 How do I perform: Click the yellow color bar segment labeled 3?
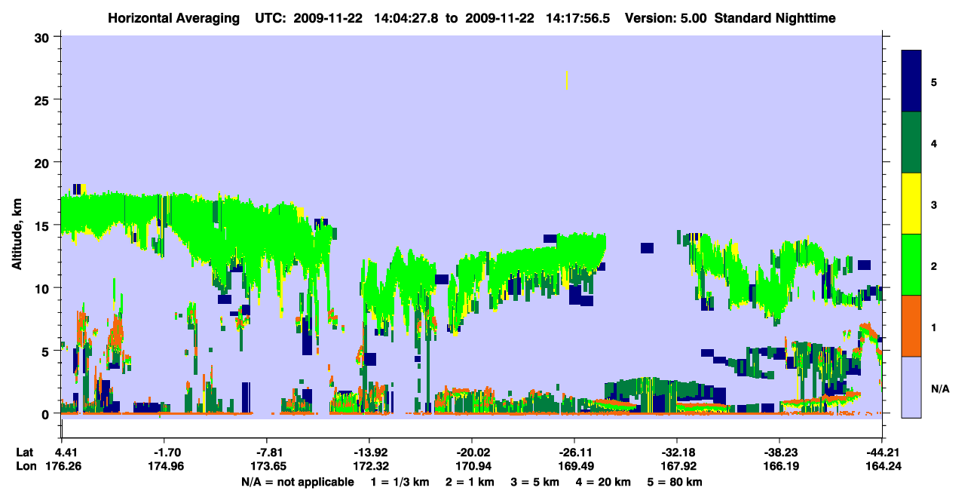click(911, 204)
